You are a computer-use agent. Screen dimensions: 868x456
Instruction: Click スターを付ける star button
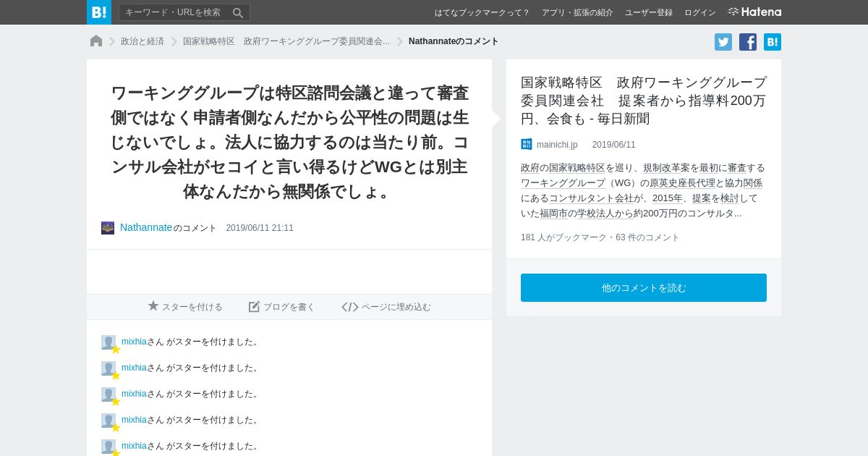pos(185,307)
